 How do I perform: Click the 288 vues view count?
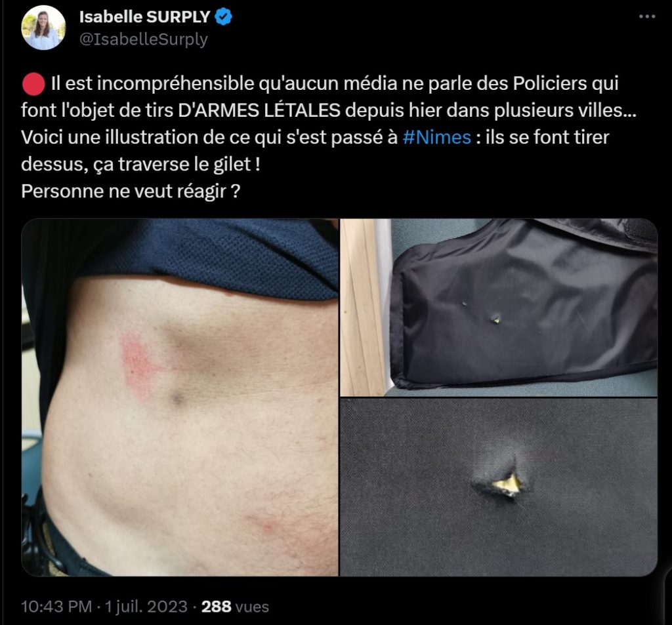coord(235,607)
